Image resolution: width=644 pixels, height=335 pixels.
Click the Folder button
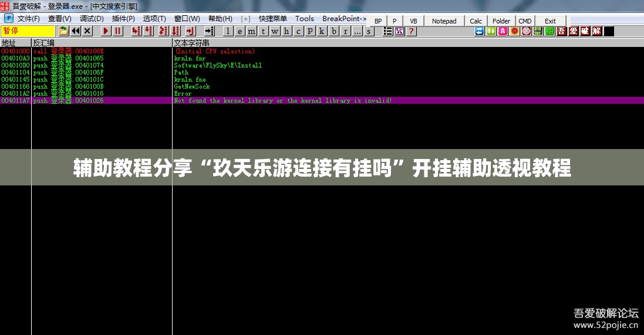[501, 21]
